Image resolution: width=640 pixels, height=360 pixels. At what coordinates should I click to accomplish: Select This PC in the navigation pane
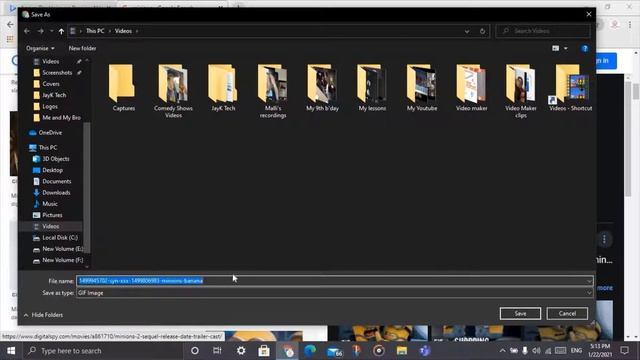click(x=48, y=147)
